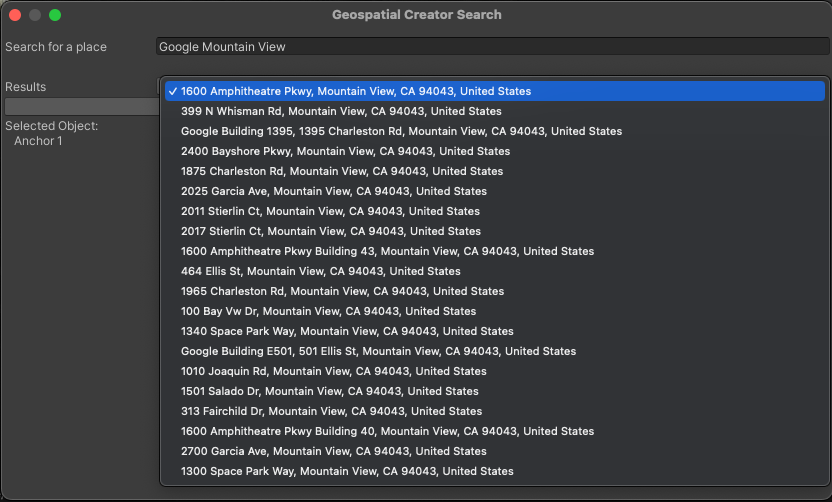Screen dimensions: 832x502
Task: Choose 399 N Whisman Rd result
Action: 341,111
